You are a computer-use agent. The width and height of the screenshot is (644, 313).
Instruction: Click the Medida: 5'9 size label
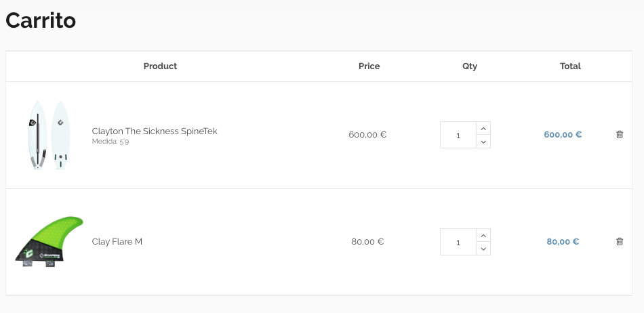coord(110,142)
